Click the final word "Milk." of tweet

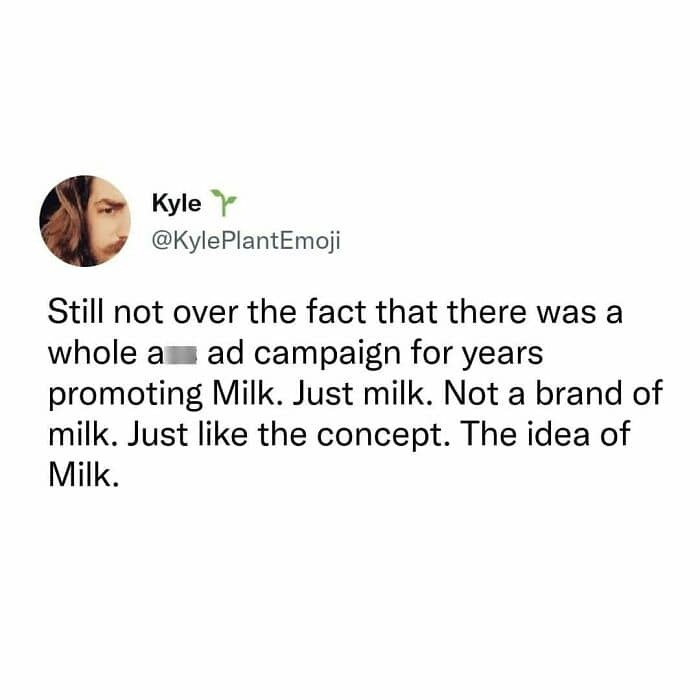point(84,473)
